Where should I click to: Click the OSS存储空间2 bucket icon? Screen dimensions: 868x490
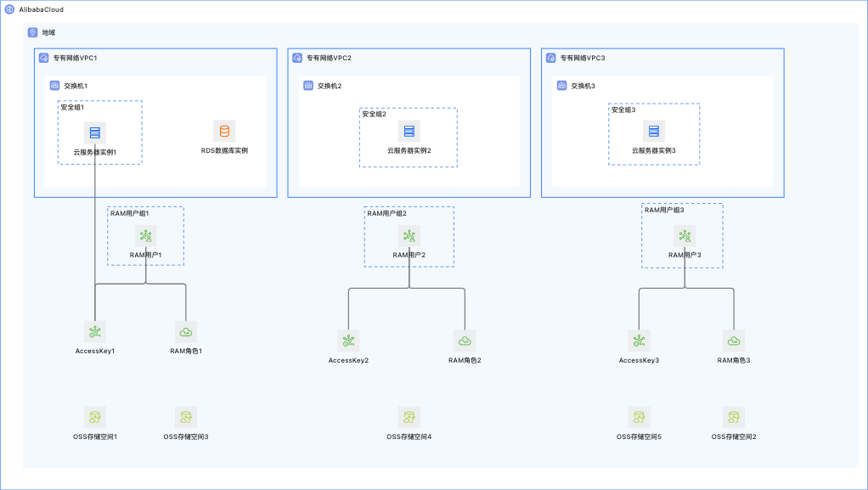pyautogui.click(x=734, y=418)
